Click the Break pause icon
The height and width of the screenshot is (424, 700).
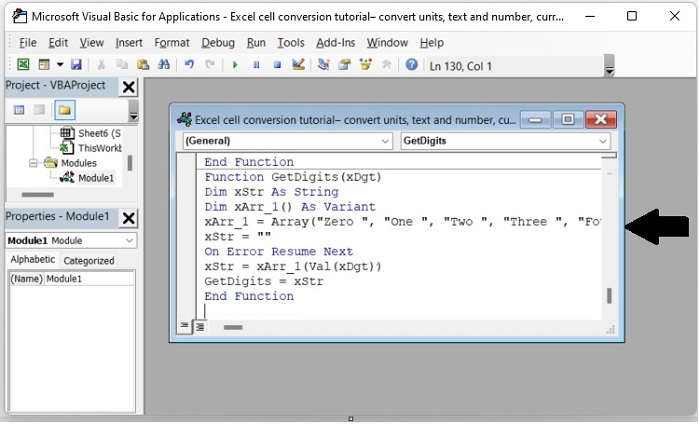click(x=256, y=65)
